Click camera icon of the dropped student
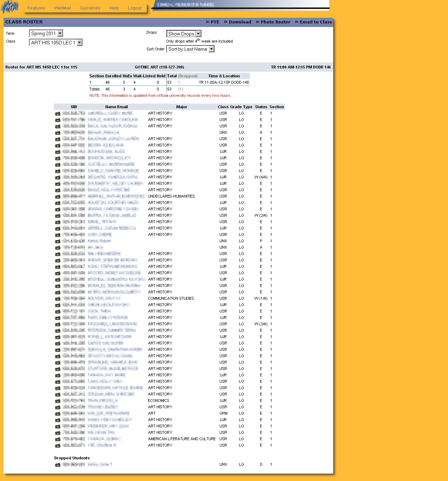This screenshot has height=481, width=448. 58,465
